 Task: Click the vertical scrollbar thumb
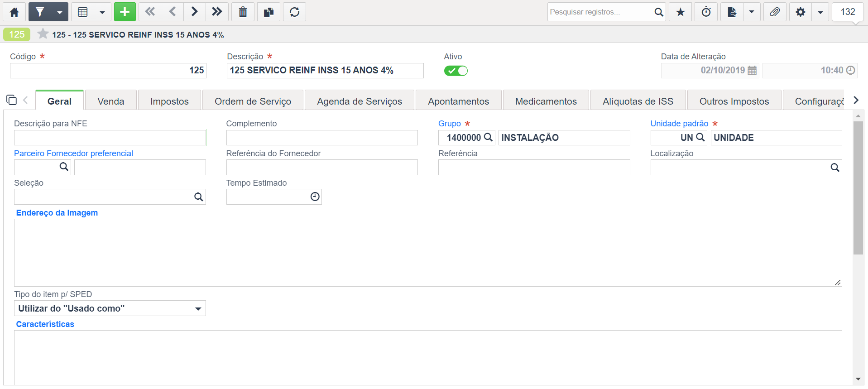click(858, 187)
